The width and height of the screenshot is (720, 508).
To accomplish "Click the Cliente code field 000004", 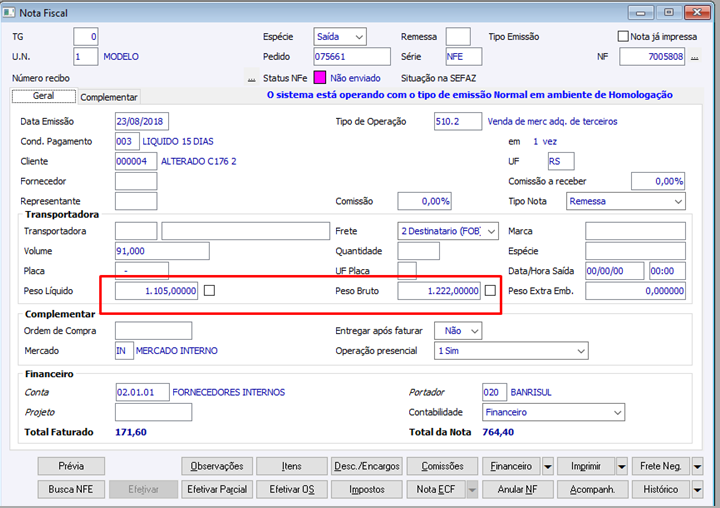I will [136, 161].
